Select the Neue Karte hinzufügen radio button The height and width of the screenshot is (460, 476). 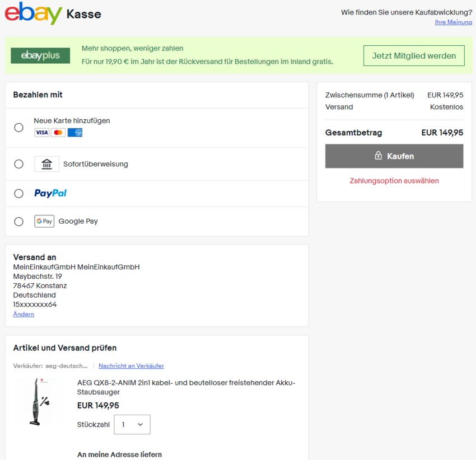(18, 127)
